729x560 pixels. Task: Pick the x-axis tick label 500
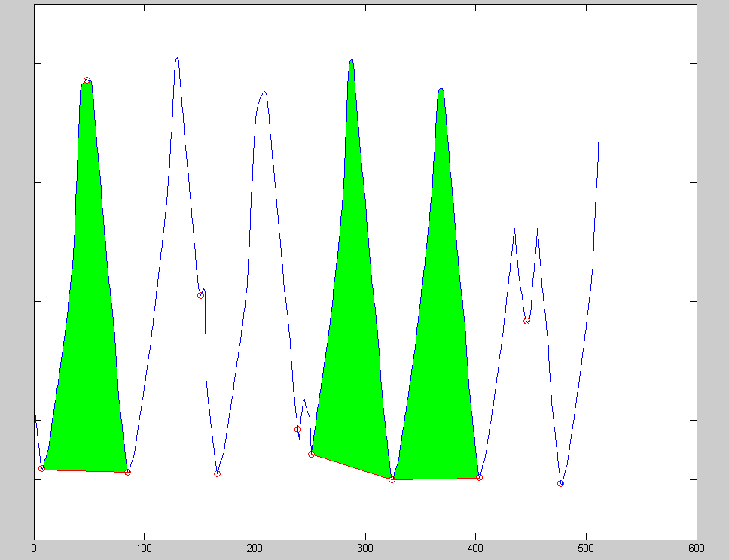[586, 550]
